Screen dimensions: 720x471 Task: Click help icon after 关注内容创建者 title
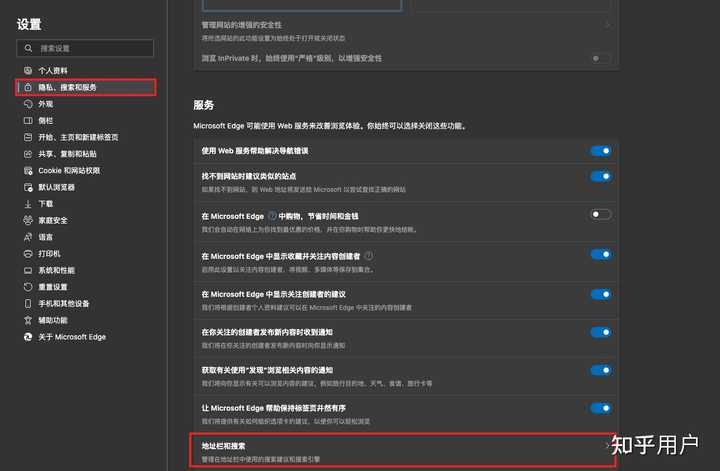(x=368, y=256)
